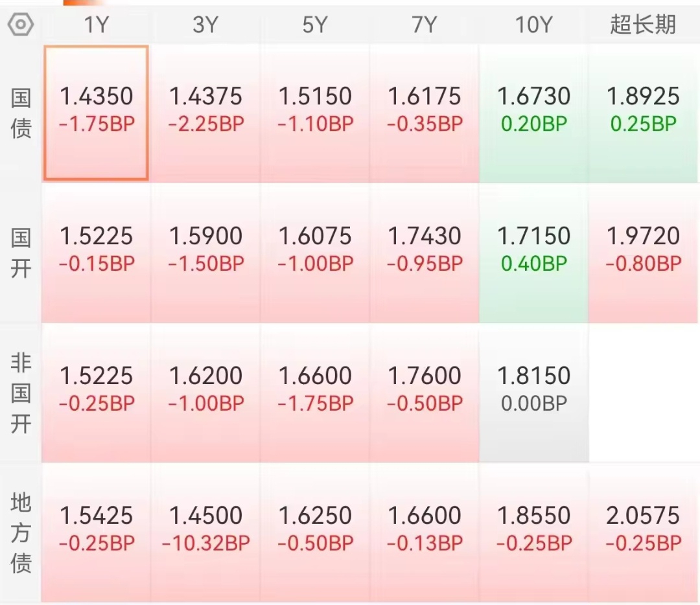Viewport: 700px width, 605px height.
Task: Click the 国开 row label
Action: pos(21,253)
